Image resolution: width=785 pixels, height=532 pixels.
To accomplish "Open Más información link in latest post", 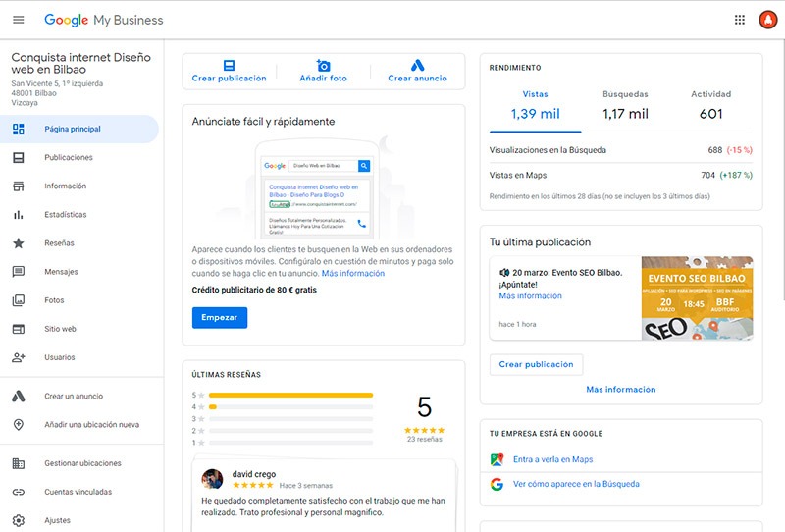I will point(530,296).
